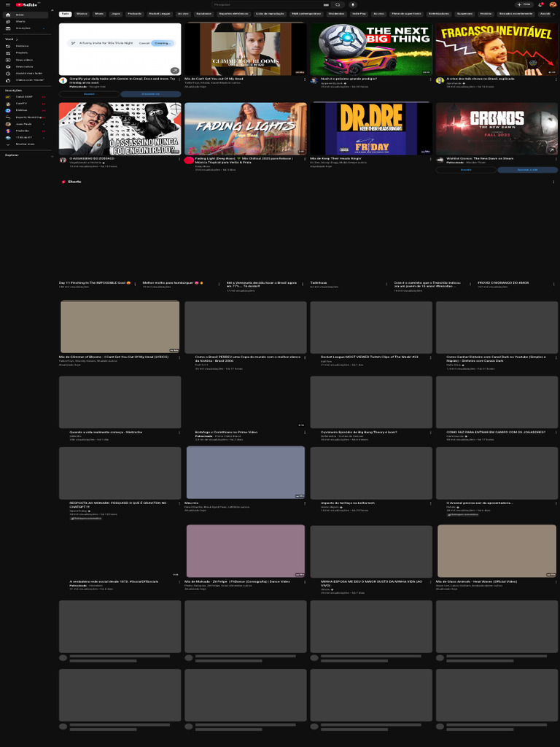Screen dimensions: 560x747
Task: Open 'The Next Big Thing' video thumbnail
Action: pos(370,49)
